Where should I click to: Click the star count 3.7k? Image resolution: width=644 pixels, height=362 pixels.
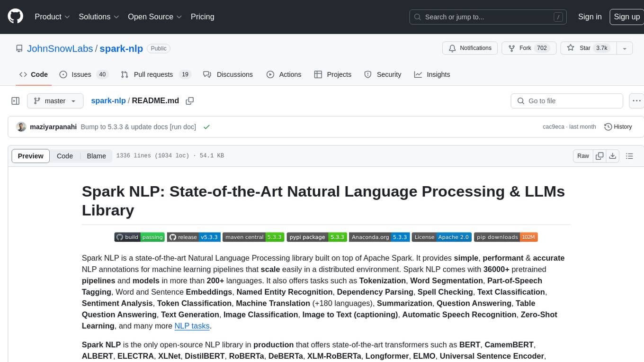click(x=602, y=48)
